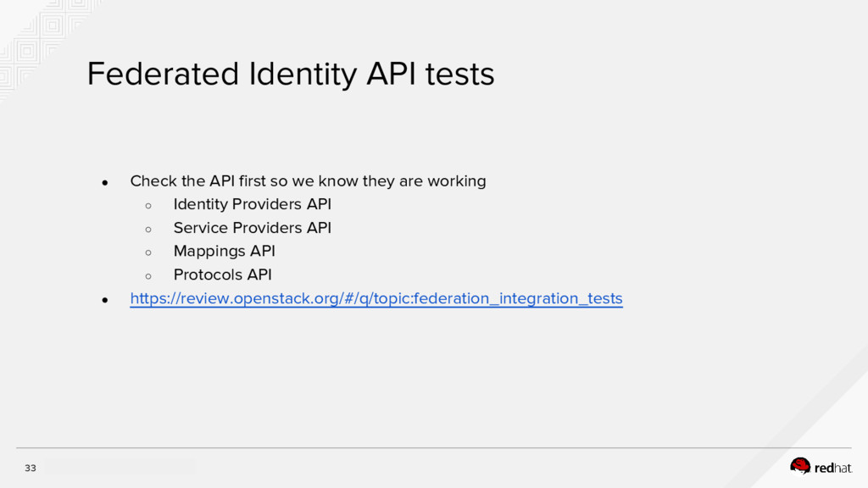The width and height of the screenshot is (868, 488).
Task: Select the hollow bullet before Service Providers API
Action: tap(147, 229)
